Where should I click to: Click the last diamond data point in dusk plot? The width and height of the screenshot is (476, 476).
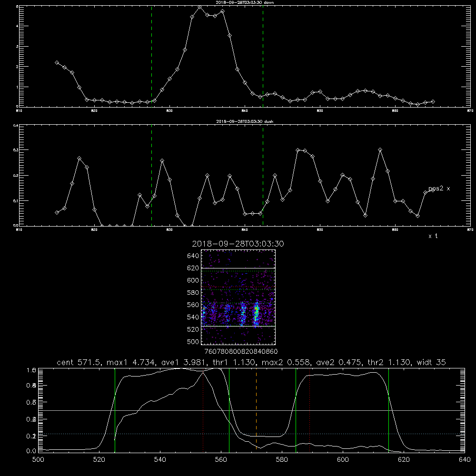click(x=433, y=190)
